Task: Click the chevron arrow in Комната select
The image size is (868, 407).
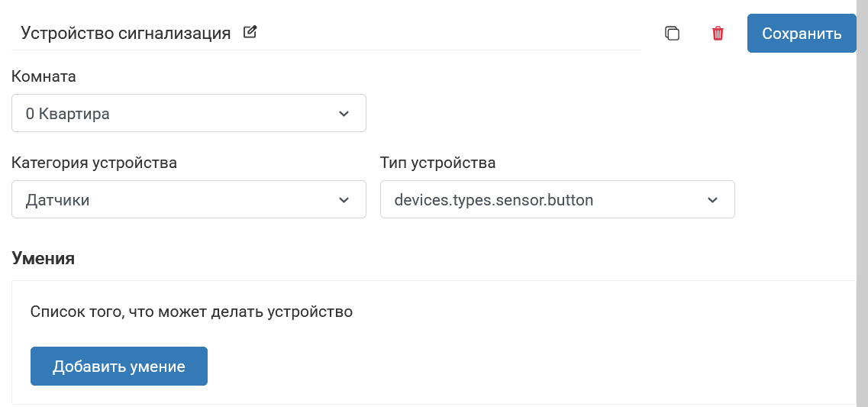Action: pyautogui.click(x=344, y=114)
